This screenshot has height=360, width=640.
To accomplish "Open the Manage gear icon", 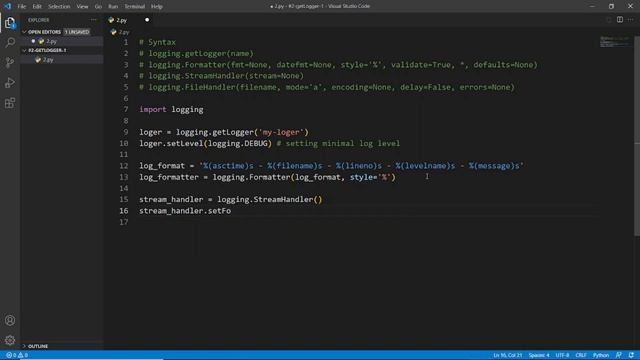I will 10,340.
